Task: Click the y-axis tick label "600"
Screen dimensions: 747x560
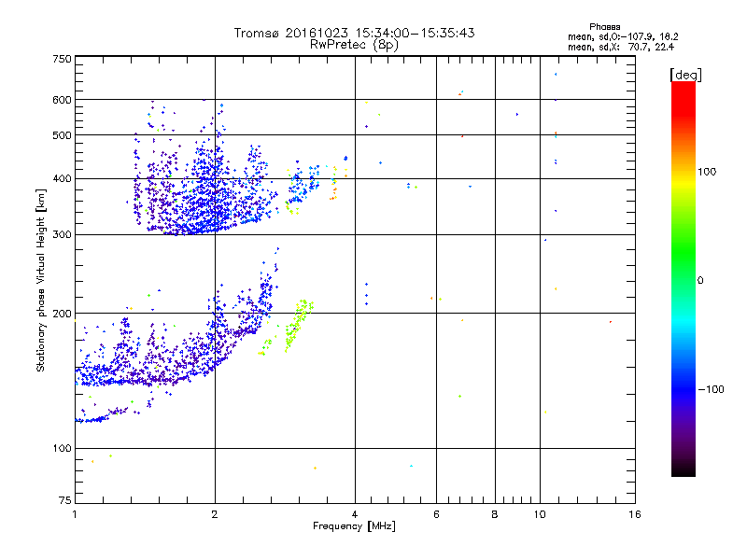Action: pos(62,100)
